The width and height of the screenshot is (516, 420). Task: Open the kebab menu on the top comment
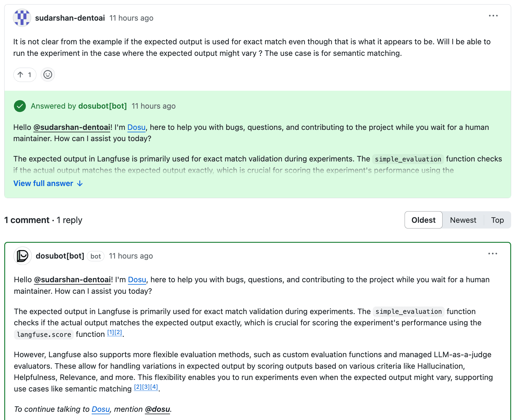pos(494,16)
